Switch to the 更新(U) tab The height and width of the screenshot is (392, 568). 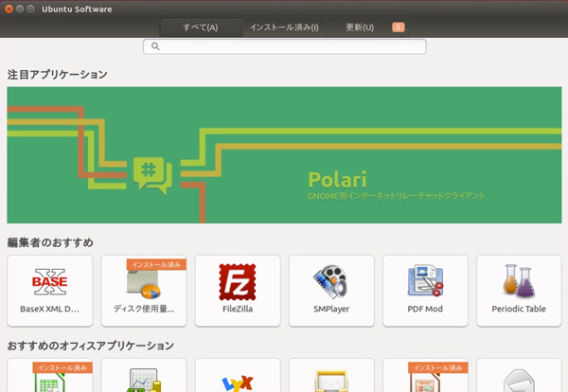coord(367,27)
